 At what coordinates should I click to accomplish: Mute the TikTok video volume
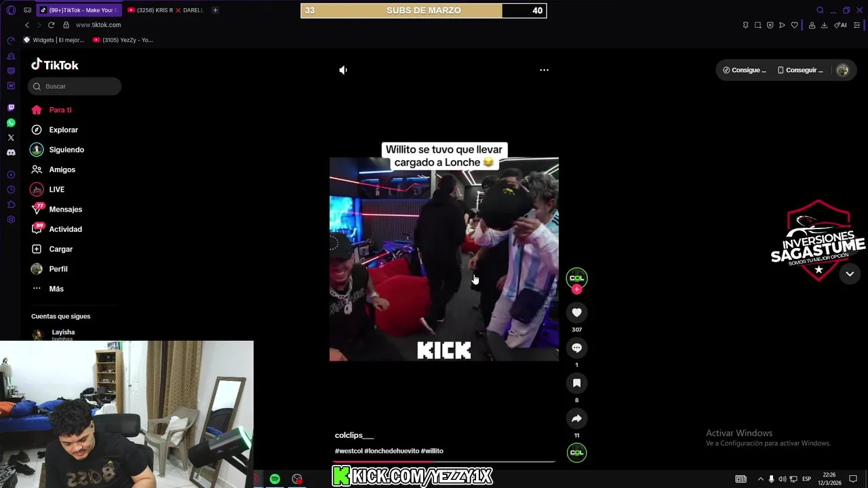pos(343,70)
